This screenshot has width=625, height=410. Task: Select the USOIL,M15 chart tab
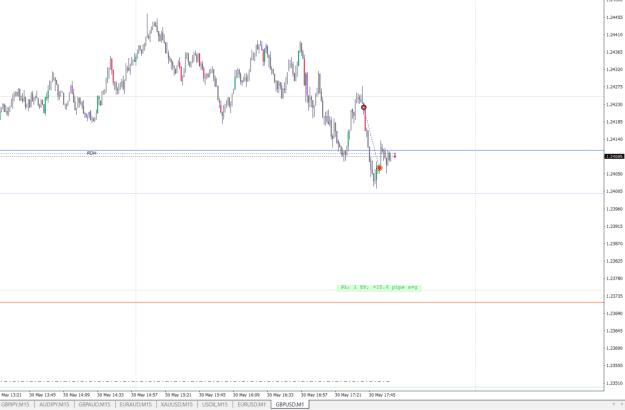(x=215, y=404)
